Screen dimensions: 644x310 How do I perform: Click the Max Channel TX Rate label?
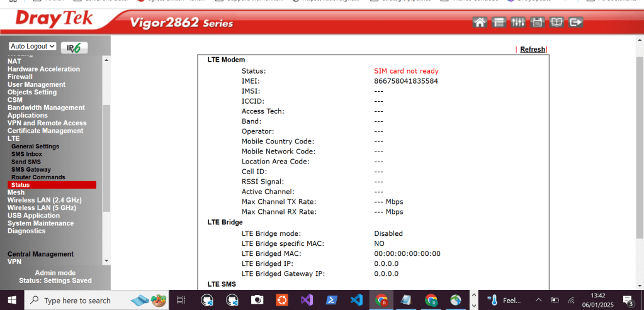[x=279, y=202]
